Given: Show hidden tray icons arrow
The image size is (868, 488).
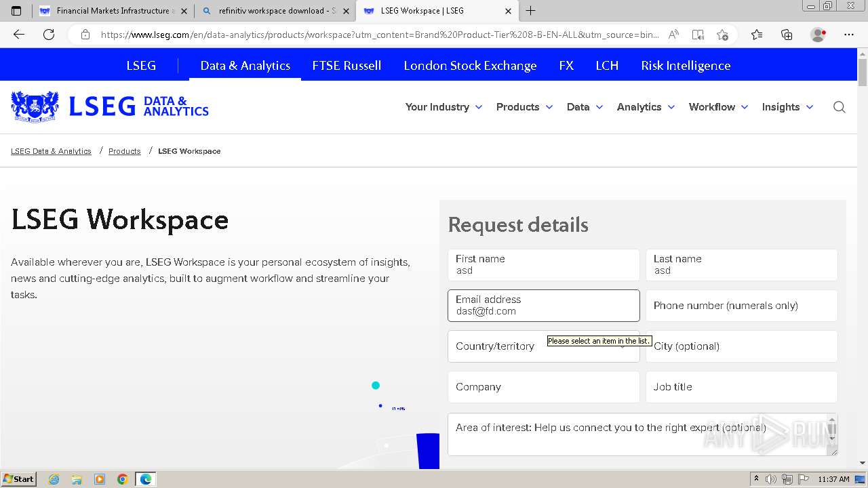Looking at the screenshot, I should 756,479.
